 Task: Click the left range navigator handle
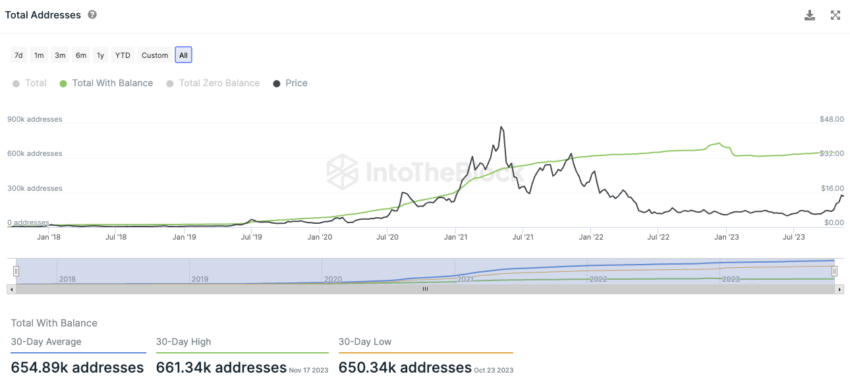[x=16, y=271]
